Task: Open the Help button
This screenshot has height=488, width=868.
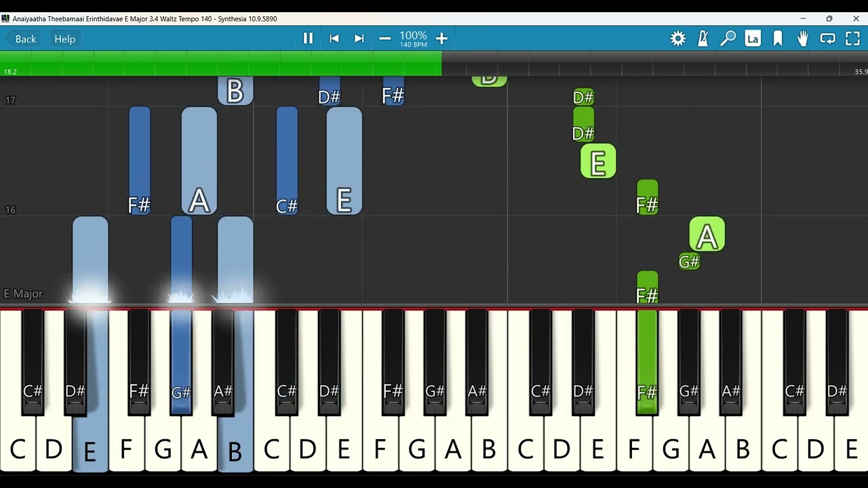Action: click(65, 39)
